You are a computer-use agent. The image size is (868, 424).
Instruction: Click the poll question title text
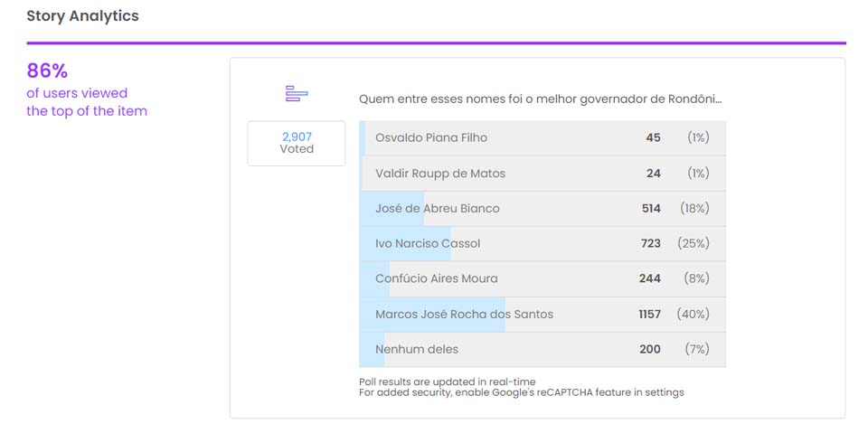[540, 99]
